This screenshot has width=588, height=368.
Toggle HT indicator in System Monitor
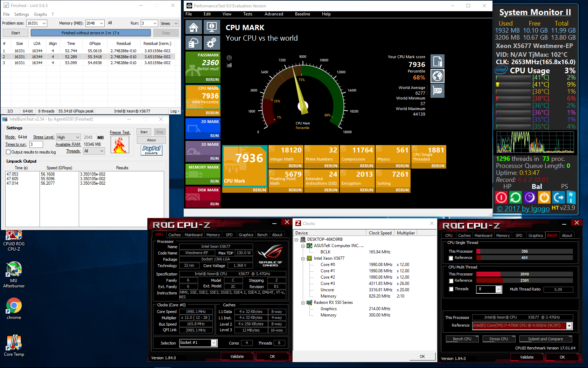coord(555,207)
